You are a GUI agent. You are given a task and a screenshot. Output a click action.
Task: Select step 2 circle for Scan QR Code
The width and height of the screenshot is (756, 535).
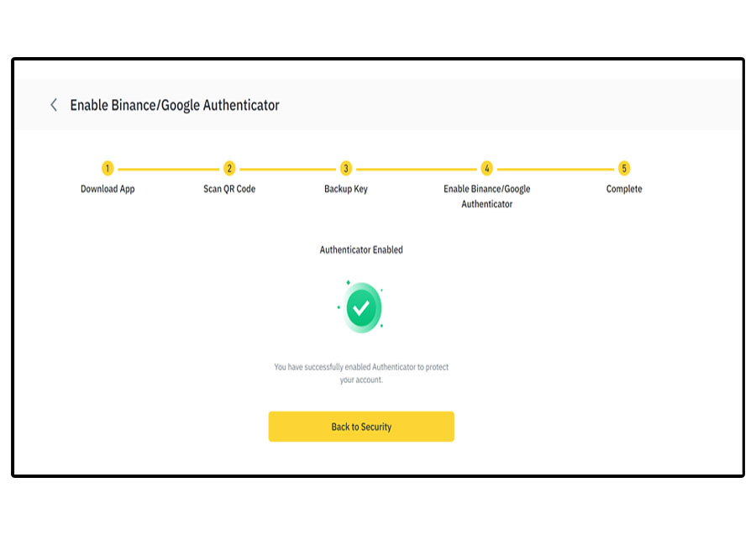229,168
